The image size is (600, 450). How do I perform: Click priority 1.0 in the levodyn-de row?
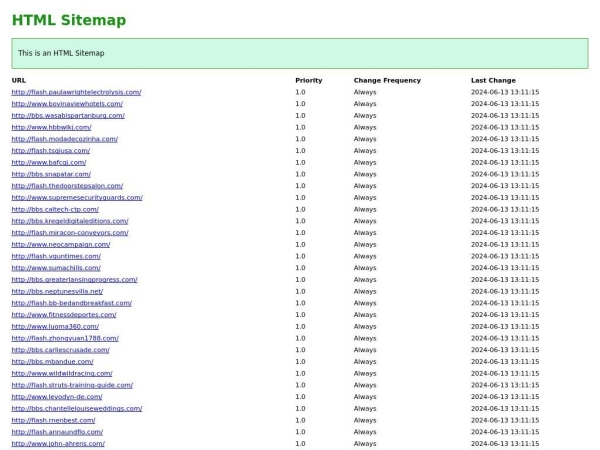click(x=300, y=397)
